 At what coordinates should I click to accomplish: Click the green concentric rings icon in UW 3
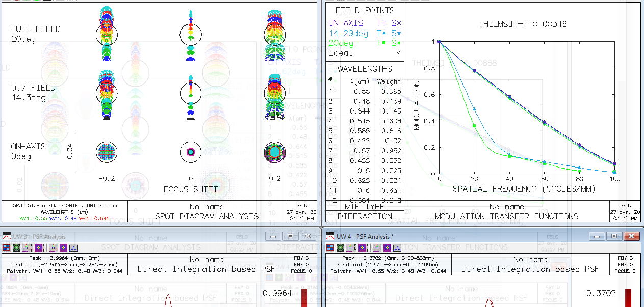coord(16,247)
